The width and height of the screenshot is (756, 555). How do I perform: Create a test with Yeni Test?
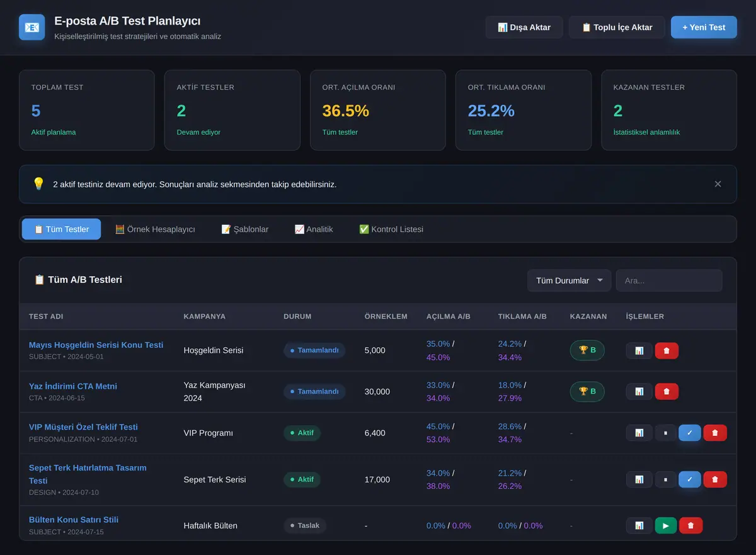coord(704,27)
